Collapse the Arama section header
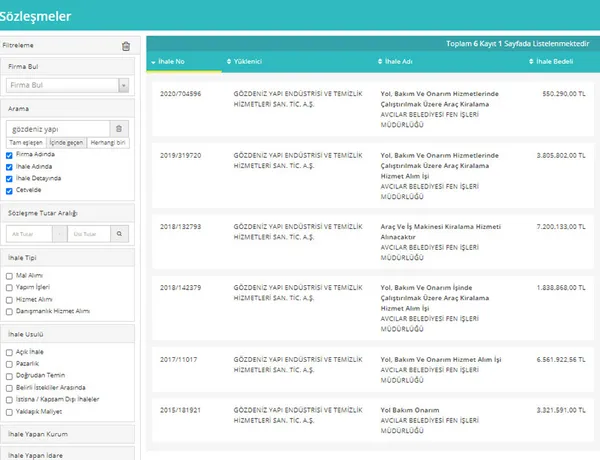This screenshot has width=600, height=460. pos(67,108)
